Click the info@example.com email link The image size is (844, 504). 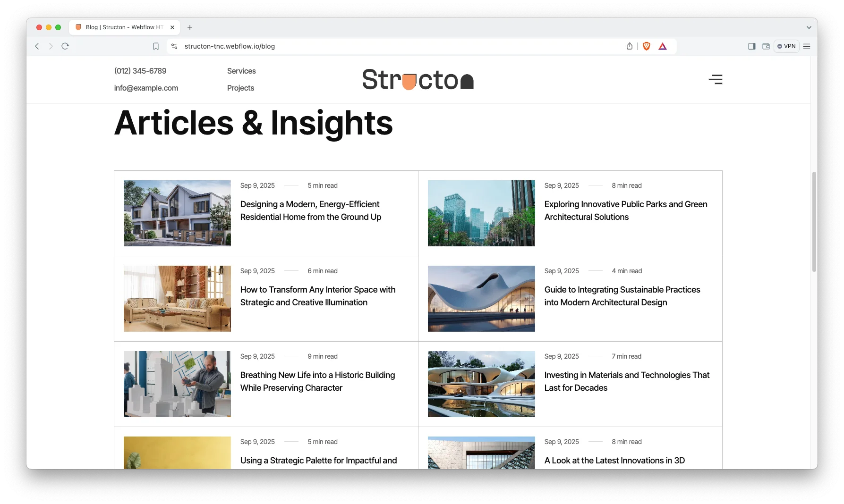point(146,88)
